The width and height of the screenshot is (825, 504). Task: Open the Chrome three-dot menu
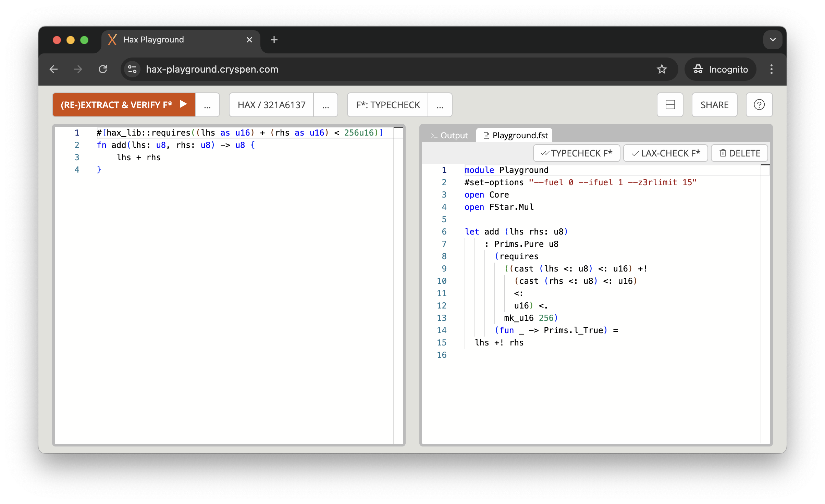[771, 69]
